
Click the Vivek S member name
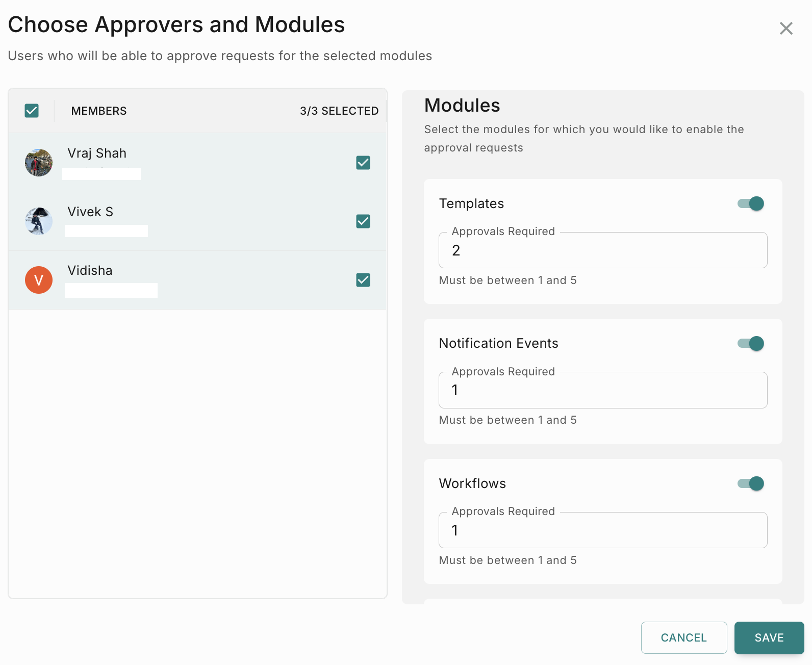[90, 212]
